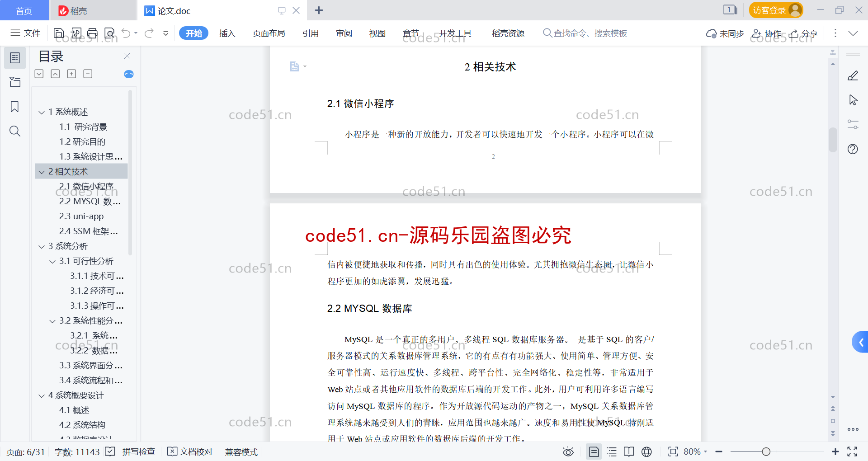The height and width of the screenshot is (461, 868).
Task: Open the help question mark icon
Action: click(853, 149)
